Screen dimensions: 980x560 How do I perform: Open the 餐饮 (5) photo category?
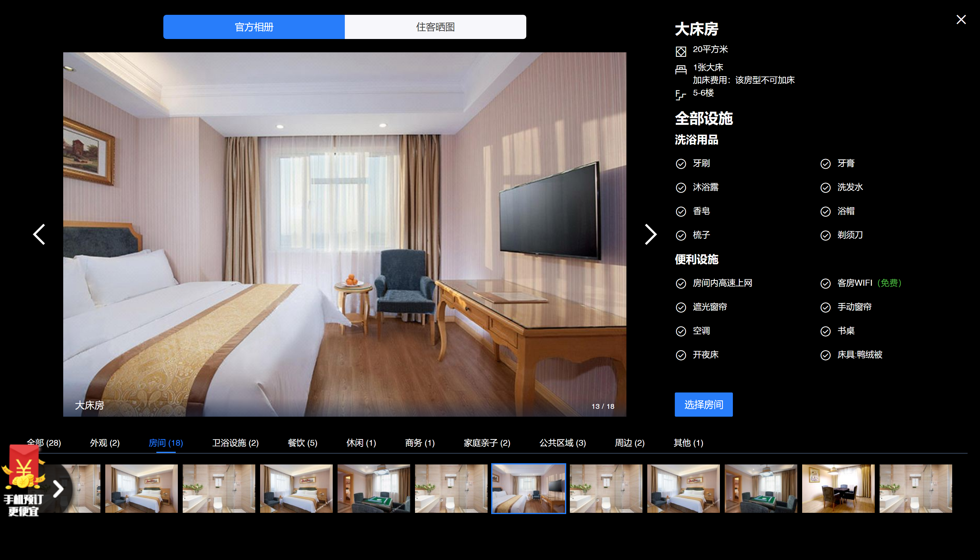(302, 443)
